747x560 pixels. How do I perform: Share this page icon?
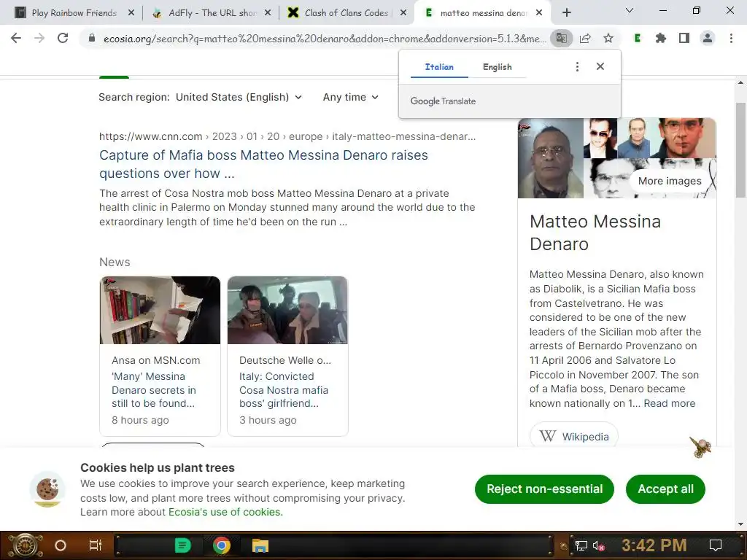585,38
